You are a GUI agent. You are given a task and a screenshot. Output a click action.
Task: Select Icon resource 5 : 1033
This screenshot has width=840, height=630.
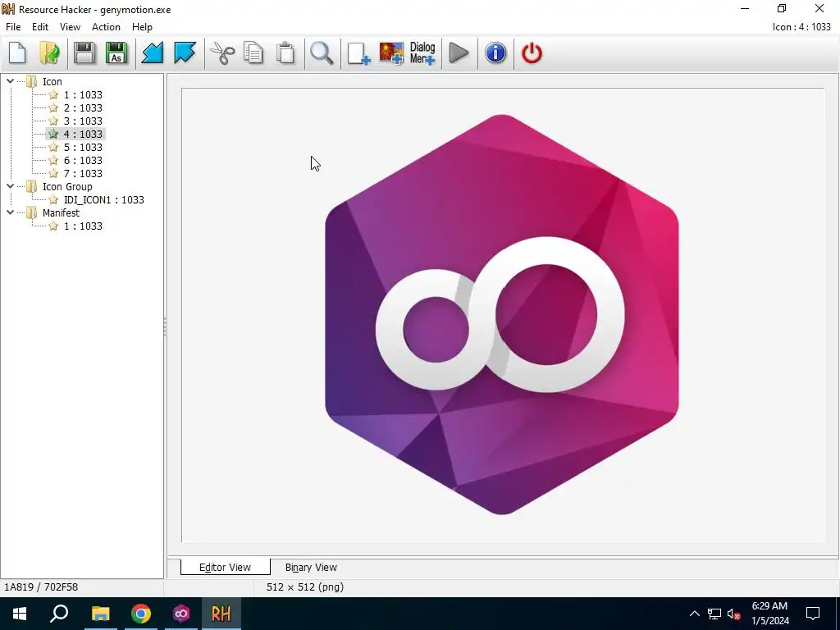pyautogui.click(x=83, y=148)
